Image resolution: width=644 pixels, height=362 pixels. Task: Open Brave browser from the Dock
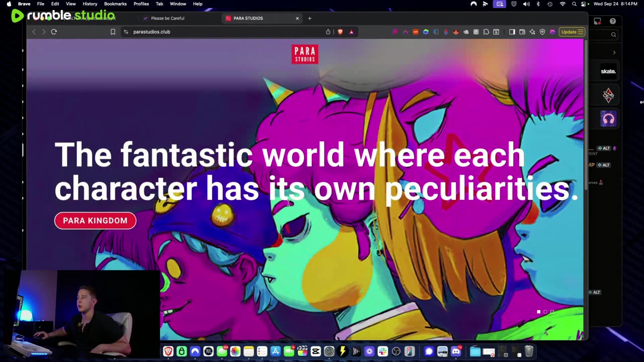(x=168, y=351)
